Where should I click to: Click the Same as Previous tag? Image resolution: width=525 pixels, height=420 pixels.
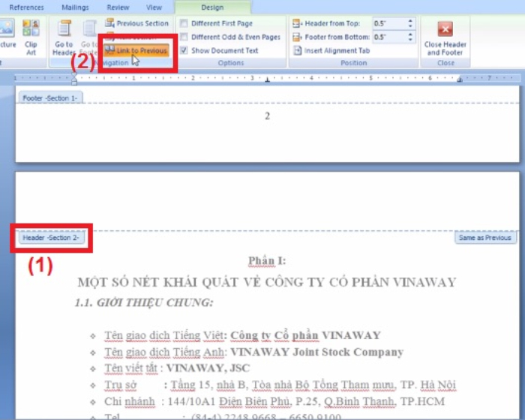(x=484, y=238)
